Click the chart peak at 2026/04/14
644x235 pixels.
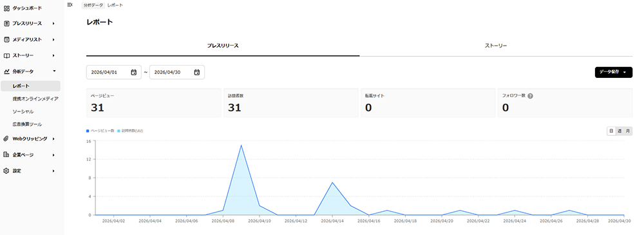[x=332, y=182]
